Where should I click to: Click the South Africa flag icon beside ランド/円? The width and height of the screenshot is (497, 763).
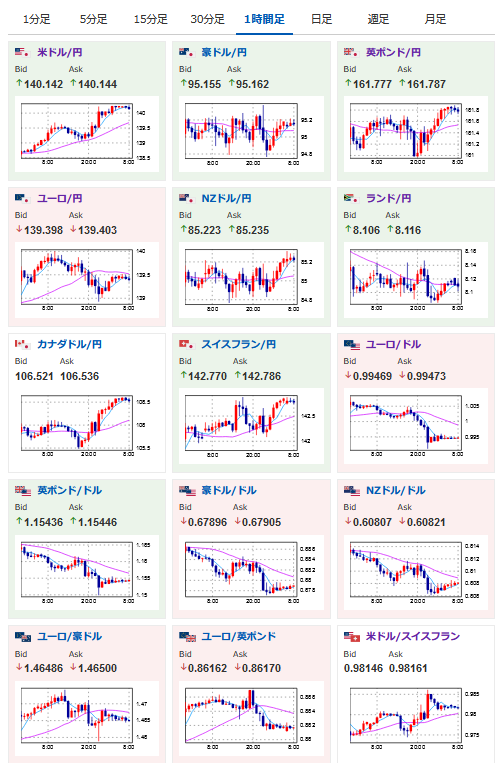[351, 198]
